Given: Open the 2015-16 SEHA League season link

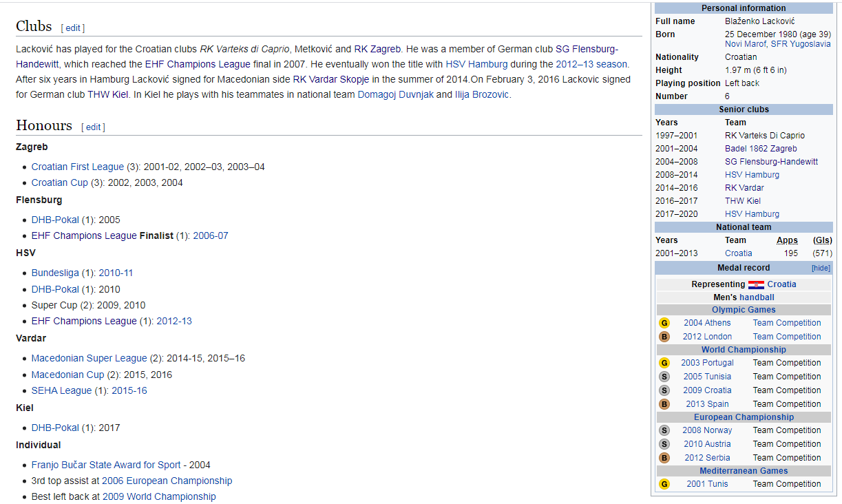Looking at the screenshot, I should tap(129, 390).
